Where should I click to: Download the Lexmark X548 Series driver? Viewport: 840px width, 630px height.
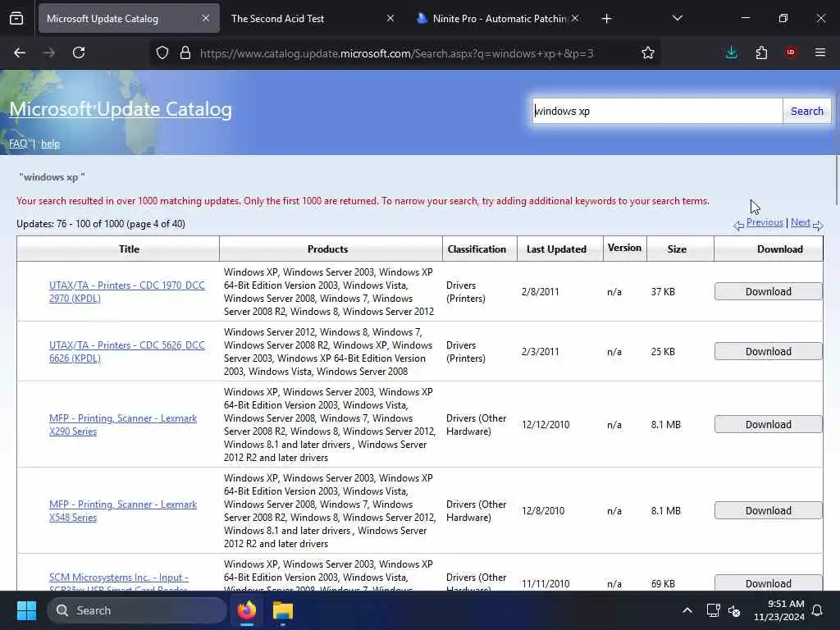click(768, 510)
